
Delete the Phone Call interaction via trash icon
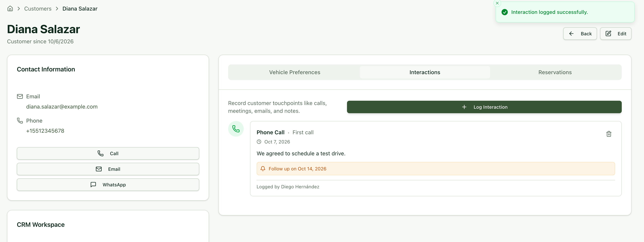point(608,134)
